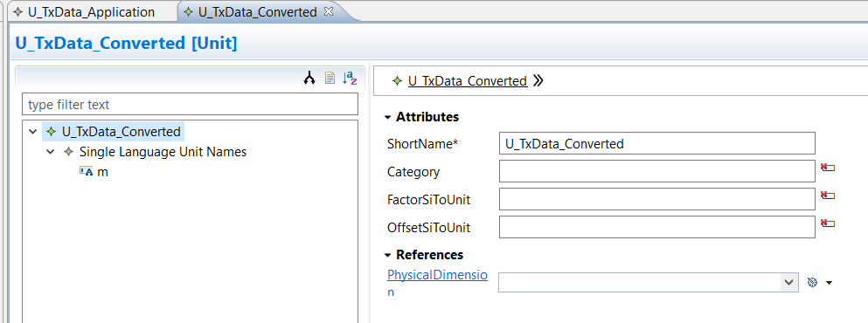The image size is (868, 323).
Task: Collapse the U_TxData_Converted tree node
Action: [32, 132]
